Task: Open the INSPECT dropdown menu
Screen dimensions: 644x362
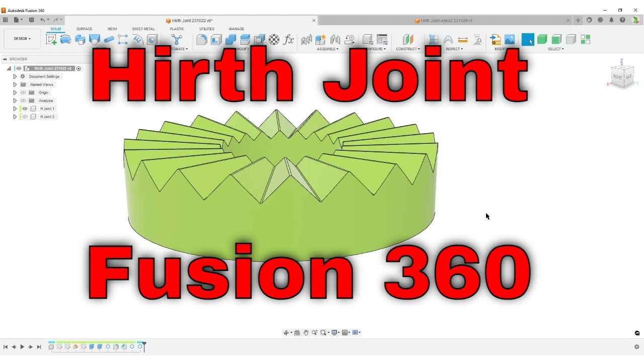Action: point(454,49)
